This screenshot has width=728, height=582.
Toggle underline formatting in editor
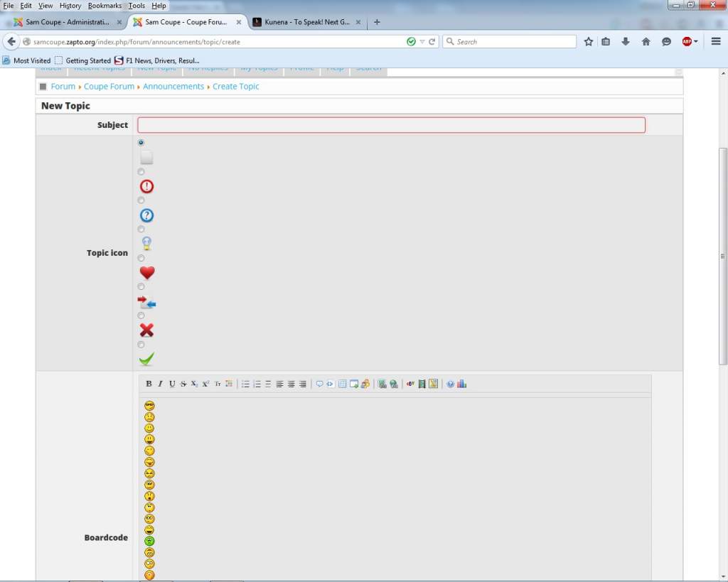172,384
